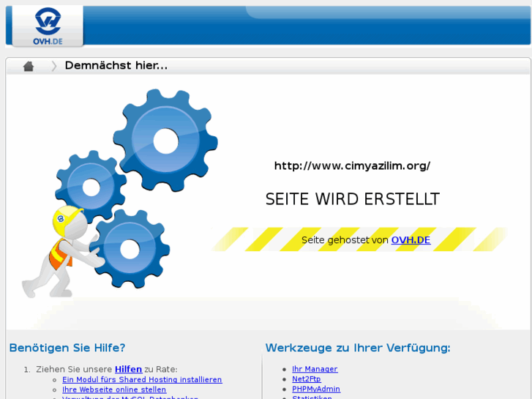Viewport: 532px width, 399px height.
Task: Click "Werkzeuge zu Ihrer Verfügung:" heading
Action: (358, 348)
